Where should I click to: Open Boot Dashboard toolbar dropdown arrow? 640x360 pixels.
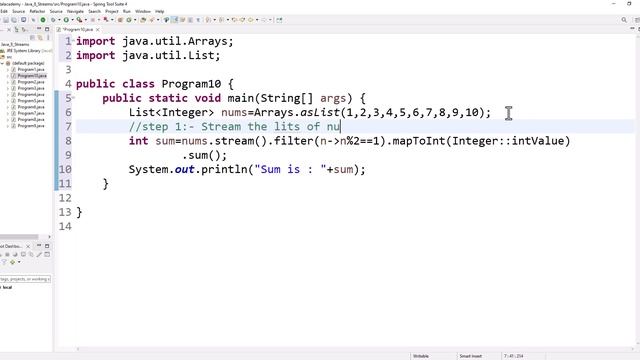coord(19,262)
